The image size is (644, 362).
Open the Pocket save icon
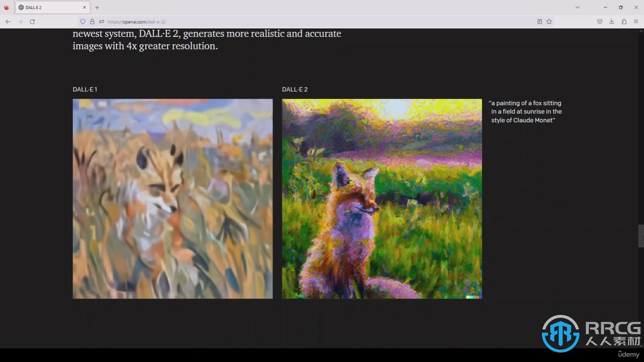(x=600, y=22)
